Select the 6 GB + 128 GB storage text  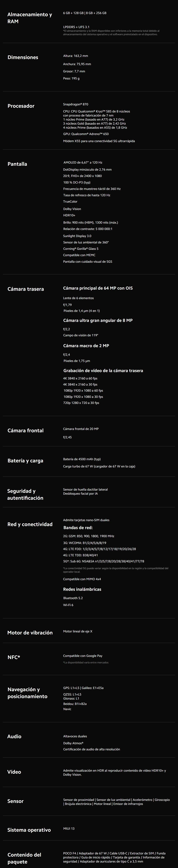[73, 13]
